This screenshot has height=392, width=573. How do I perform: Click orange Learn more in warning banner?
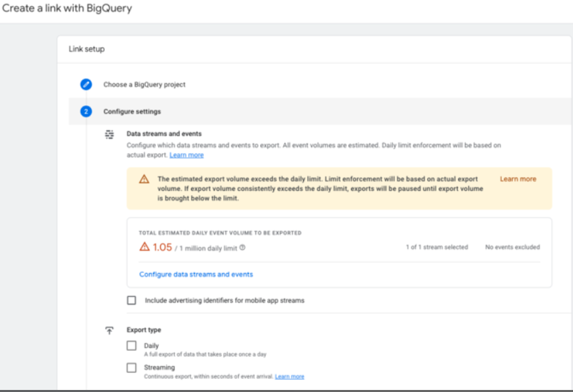pos(518,179)
